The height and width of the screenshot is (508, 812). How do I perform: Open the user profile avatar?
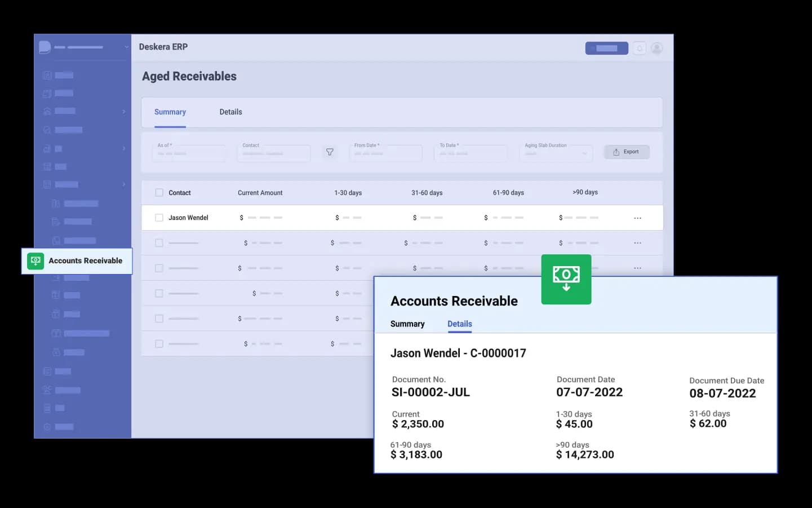click(656, 48)
